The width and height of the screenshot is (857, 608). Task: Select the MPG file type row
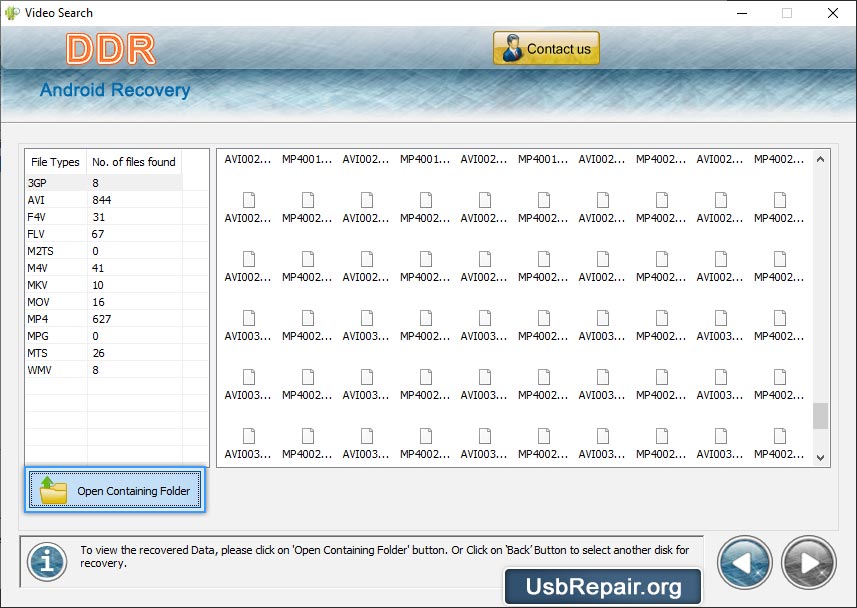coord(104,335)
